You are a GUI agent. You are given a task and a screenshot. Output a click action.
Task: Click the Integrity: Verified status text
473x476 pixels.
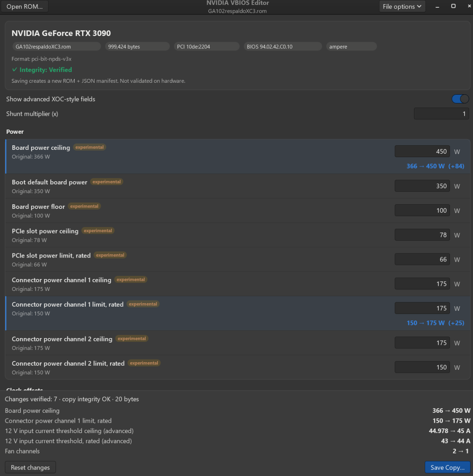pos(46,70)
